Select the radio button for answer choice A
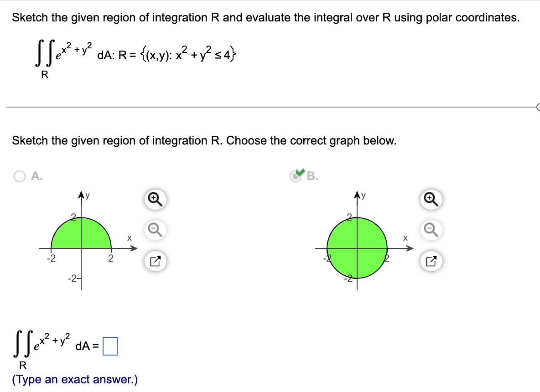 [19, 176]
